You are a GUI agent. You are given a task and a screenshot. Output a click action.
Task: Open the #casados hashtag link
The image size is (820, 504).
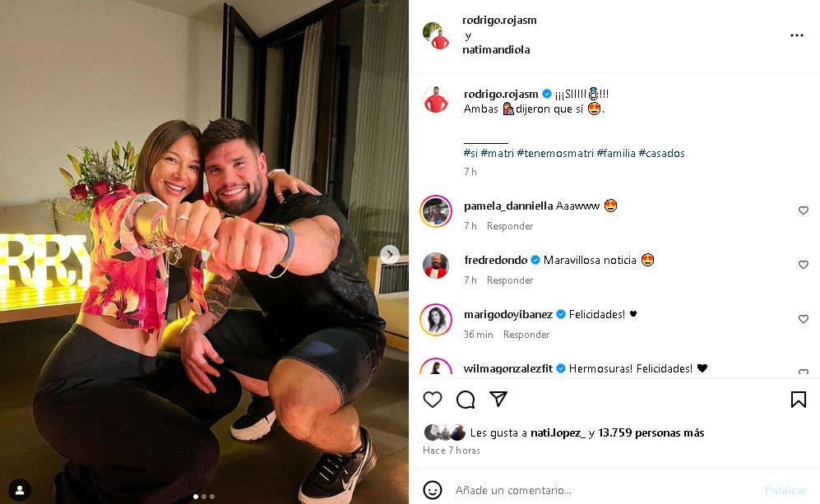[660, 153]
